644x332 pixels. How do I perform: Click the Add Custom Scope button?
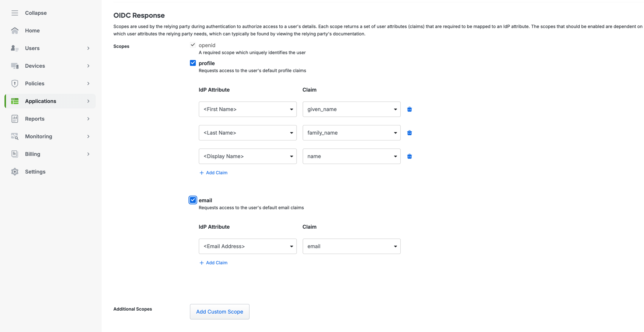click(219, 311)
